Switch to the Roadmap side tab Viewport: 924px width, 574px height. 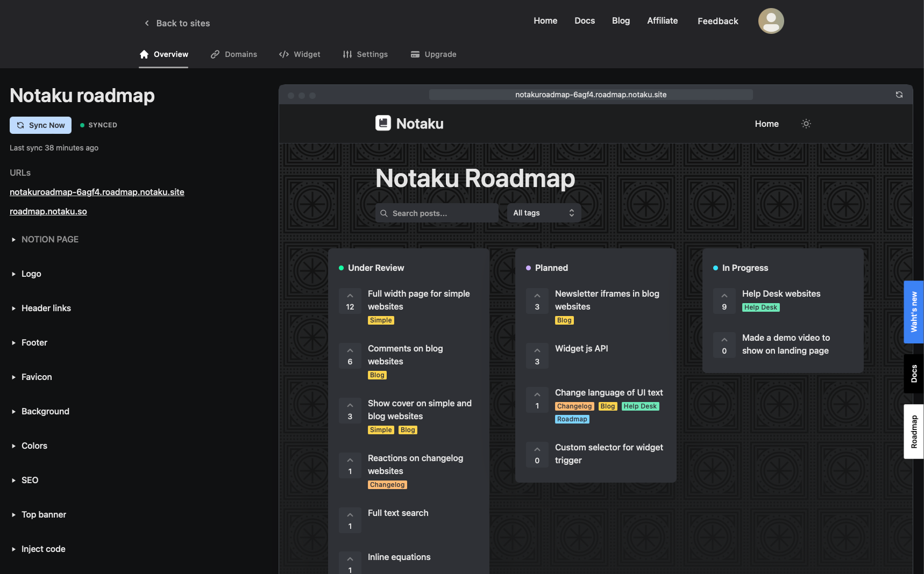click(914, 430)
